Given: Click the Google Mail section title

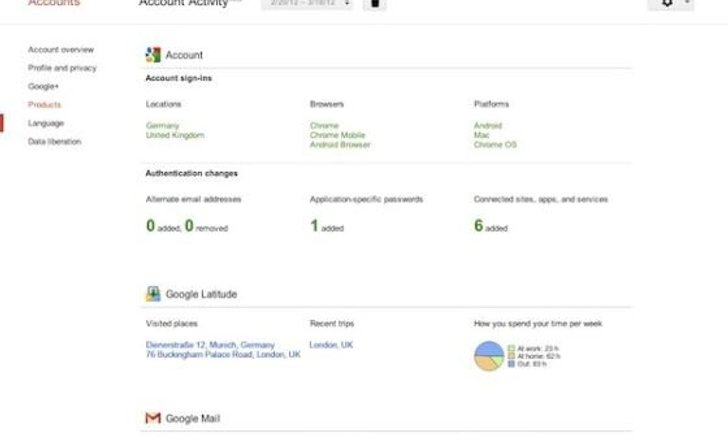Looking at the screenshot, I should tap(193, 418).
